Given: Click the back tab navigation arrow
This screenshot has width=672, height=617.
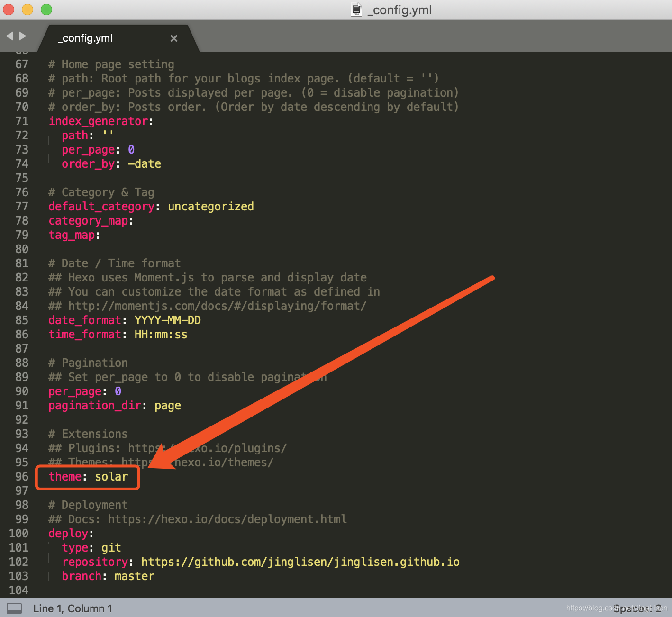Looking at the screenshot, I should 9,36.
